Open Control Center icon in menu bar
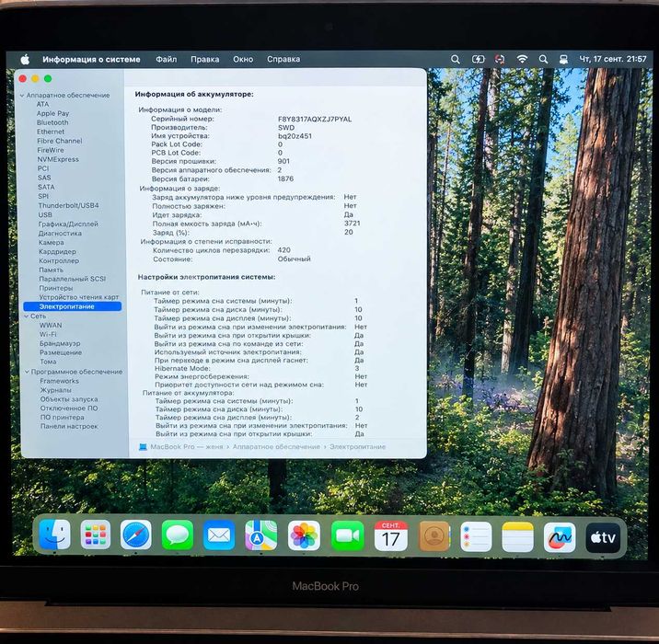 pos(563,59)
